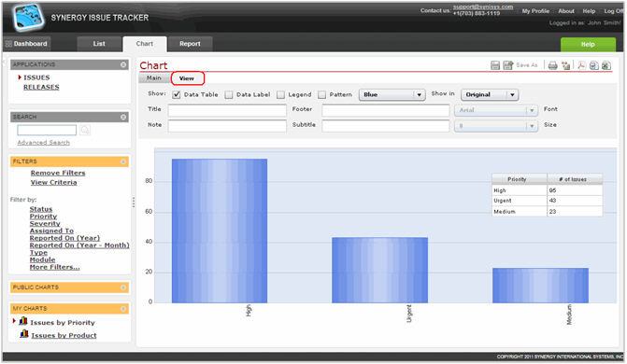Filter by Severity
The height and width of the screenshot is (364, 627).
click(x=45, y=223)
